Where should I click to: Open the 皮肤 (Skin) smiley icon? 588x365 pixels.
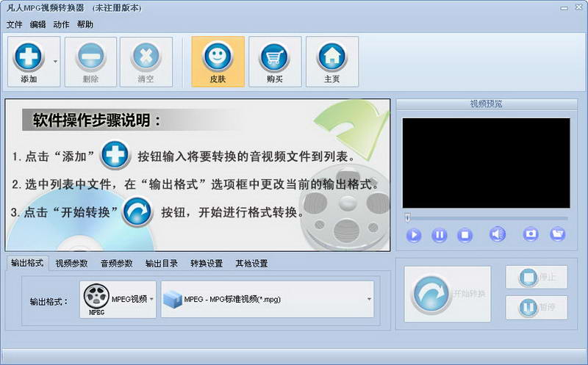[218, 57]
